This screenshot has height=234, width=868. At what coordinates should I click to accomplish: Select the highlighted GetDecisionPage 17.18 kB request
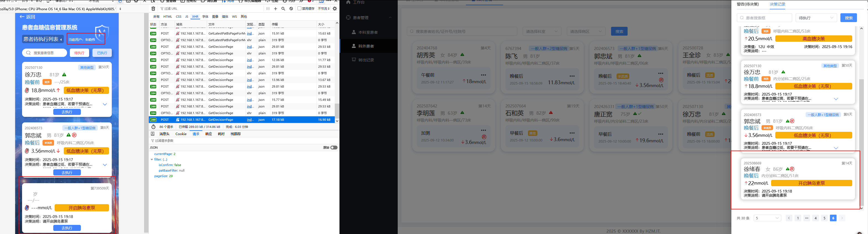coord(241,120)
